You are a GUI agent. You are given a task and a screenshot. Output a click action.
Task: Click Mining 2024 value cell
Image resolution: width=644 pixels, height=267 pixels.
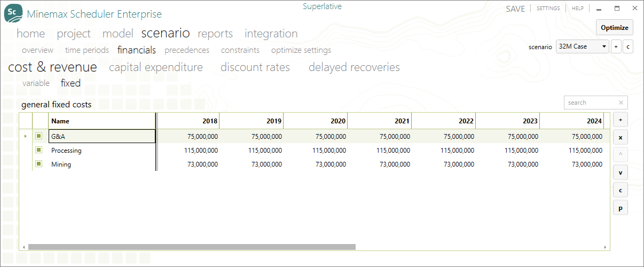572,164
